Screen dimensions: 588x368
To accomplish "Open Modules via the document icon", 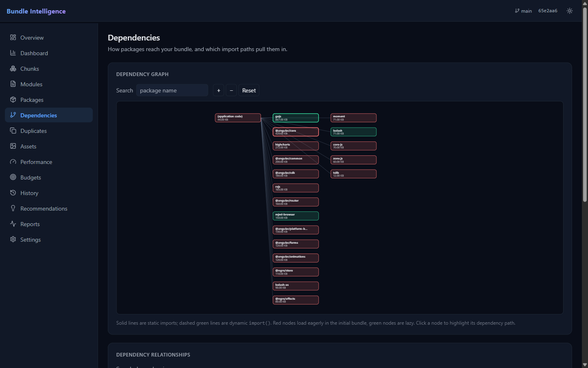I will tap(13, 84).
